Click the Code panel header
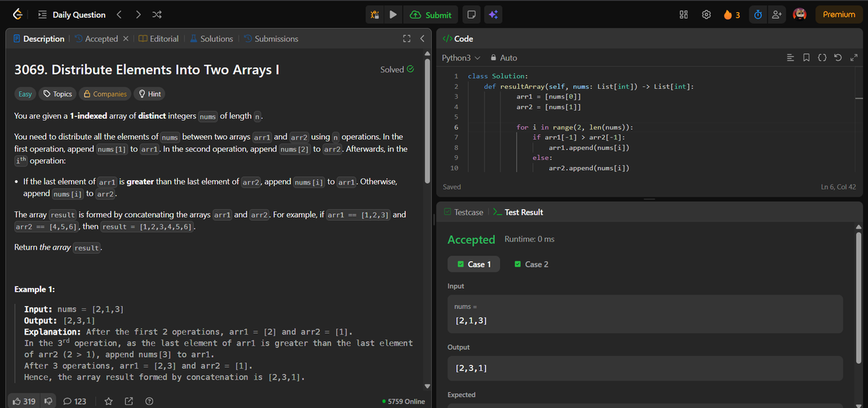 point(457,38)
